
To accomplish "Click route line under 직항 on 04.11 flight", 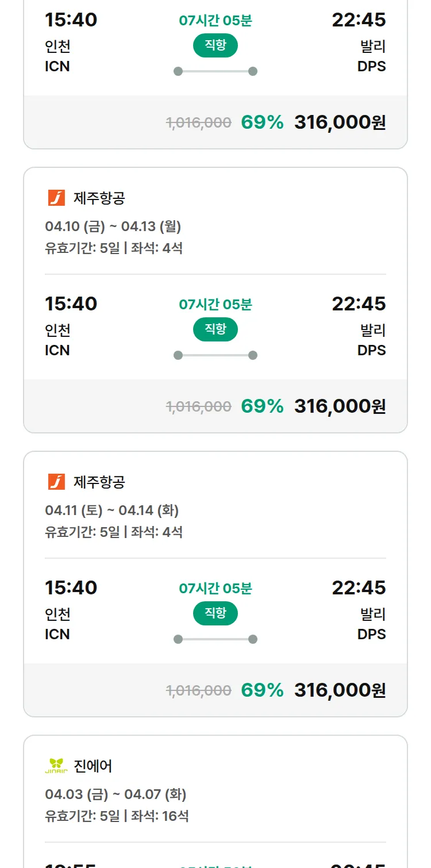I will (215, 639).
